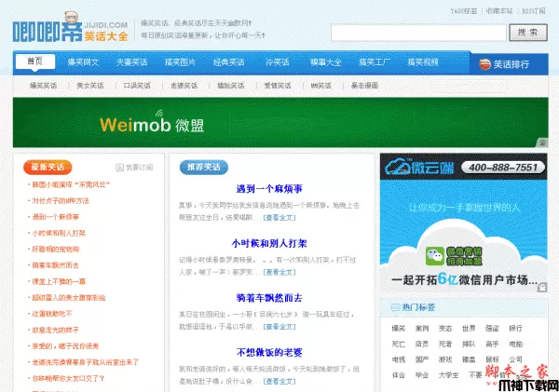Open the TAGS标签 link at top

pyautogui.click(x=463, y=11)
